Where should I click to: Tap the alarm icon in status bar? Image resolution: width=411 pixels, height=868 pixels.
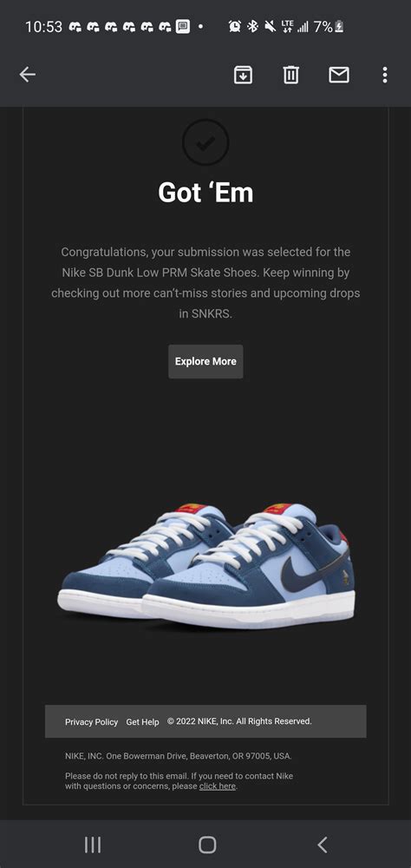coord(234,26)
